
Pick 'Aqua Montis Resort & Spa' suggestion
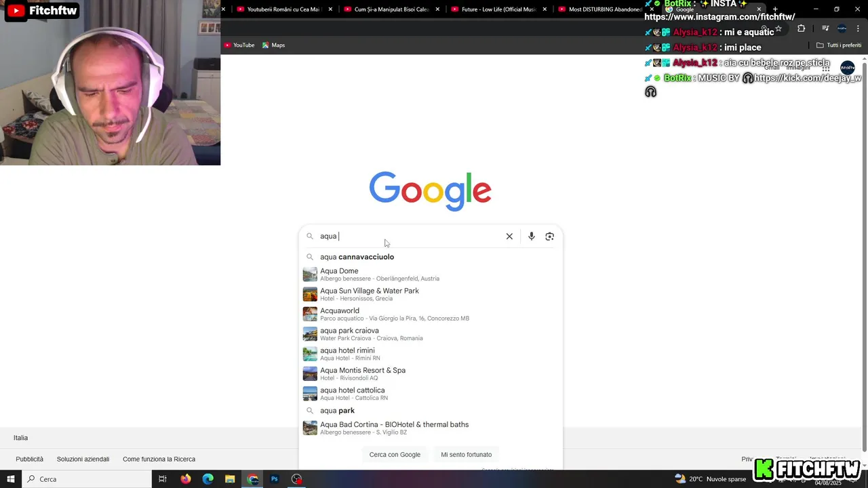click(x=431, y=373)
